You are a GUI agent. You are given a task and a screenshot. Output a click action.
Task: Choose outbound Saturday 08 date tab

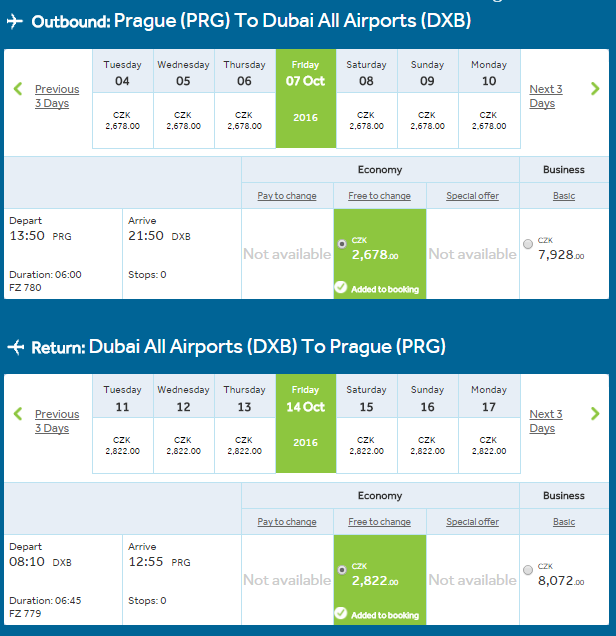367,99
